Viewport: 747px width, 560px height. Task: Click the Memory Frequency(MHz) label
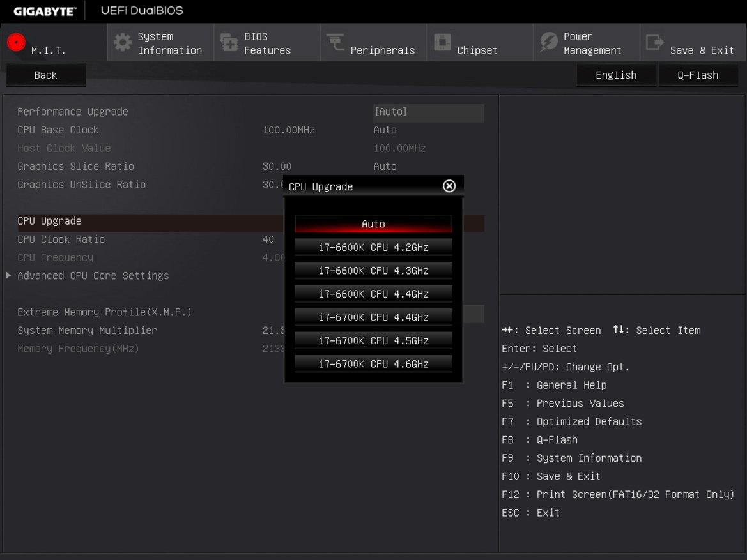coord(78,349)
